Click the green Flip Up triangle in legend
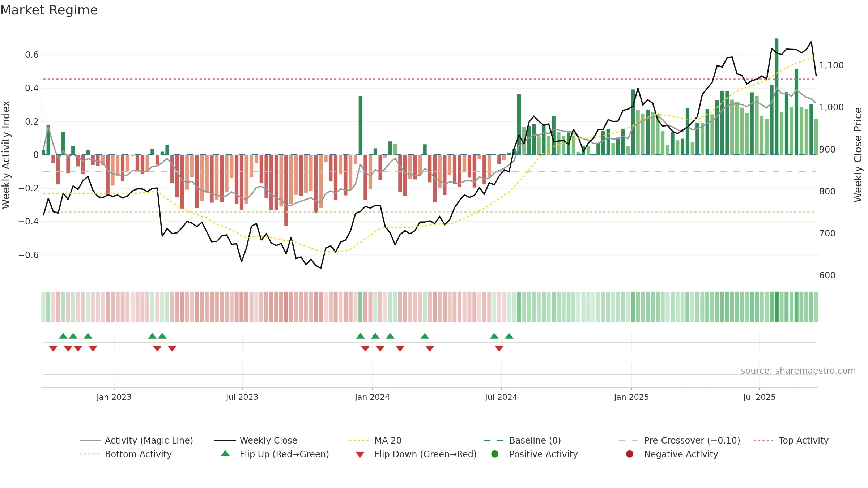Image resolution: width=868 pixels, height=488 pixels. 225,453
